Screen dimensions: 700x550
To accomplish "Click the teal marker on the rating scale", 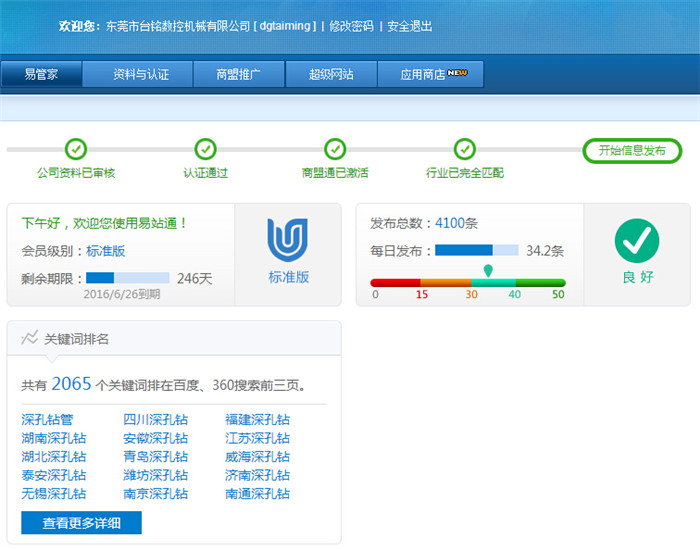I will point(488,271).
